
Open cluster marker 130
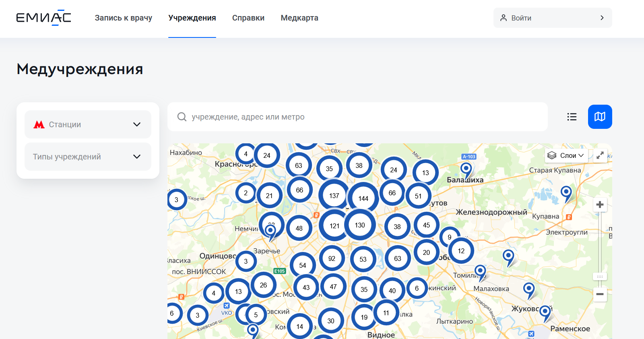click(360, 225)
